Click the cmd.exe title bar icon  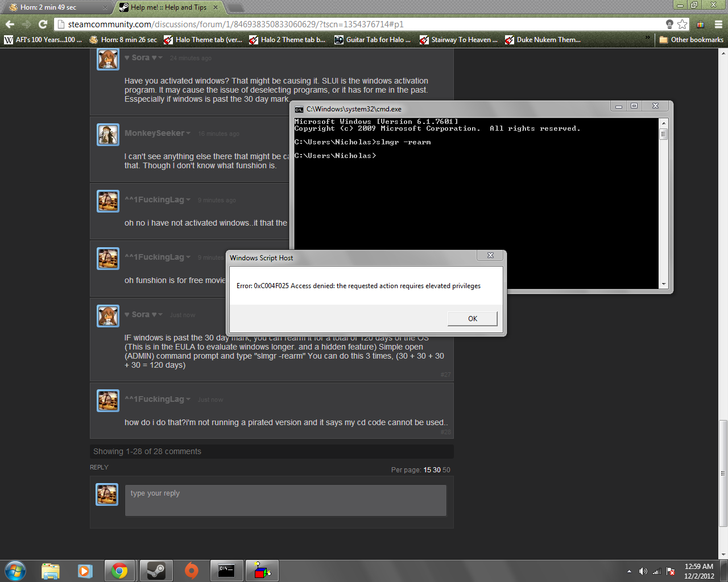299,109
